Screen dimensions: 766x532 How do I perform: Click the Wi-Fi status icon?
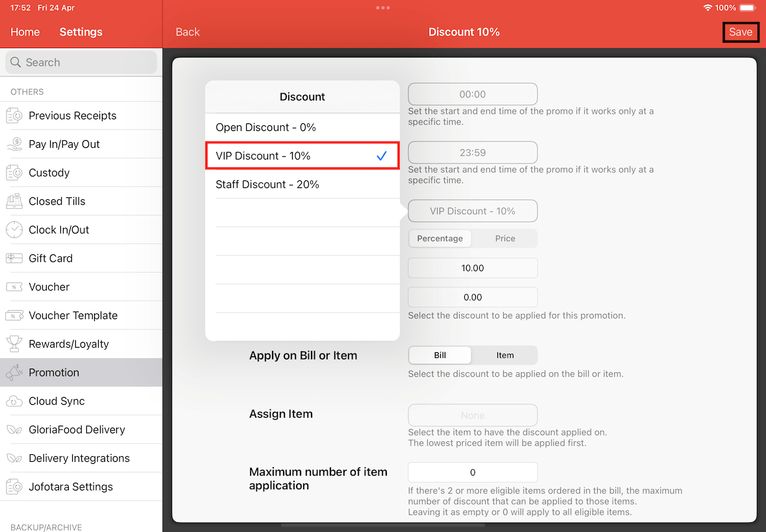708,8
